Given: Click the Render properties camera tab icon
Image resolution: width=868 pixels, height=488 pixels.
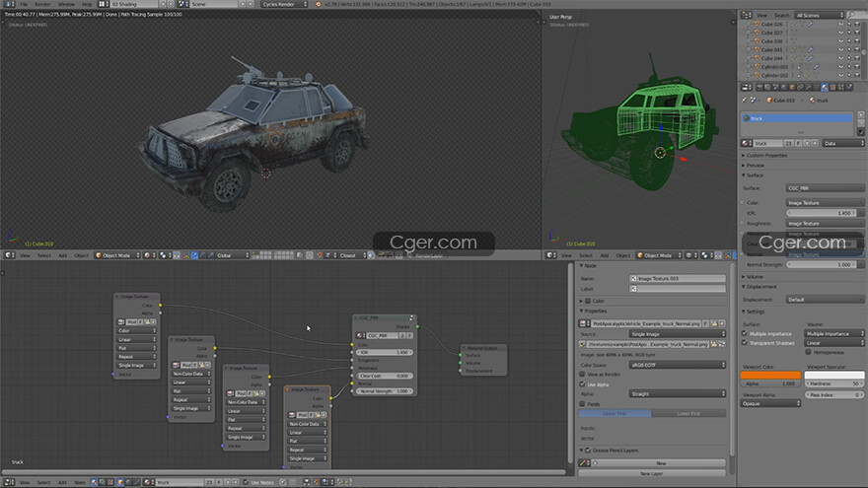Looking at the screenshot, I should (x=759, y=87).
